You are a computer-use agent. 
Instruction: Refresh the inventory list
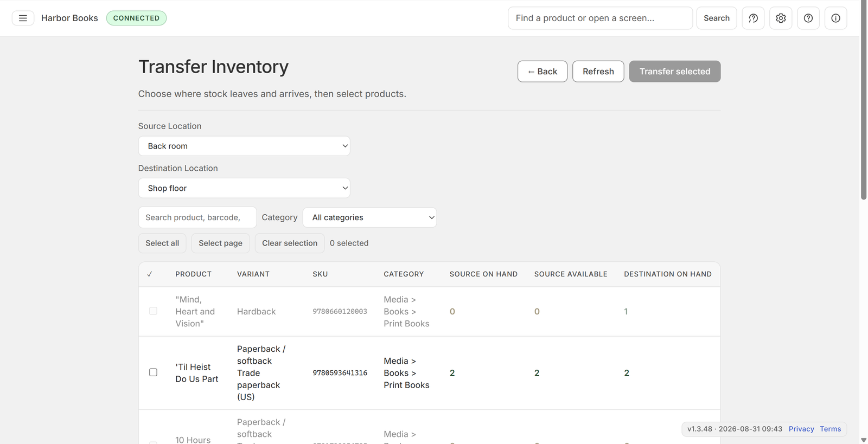coord(598,72)
